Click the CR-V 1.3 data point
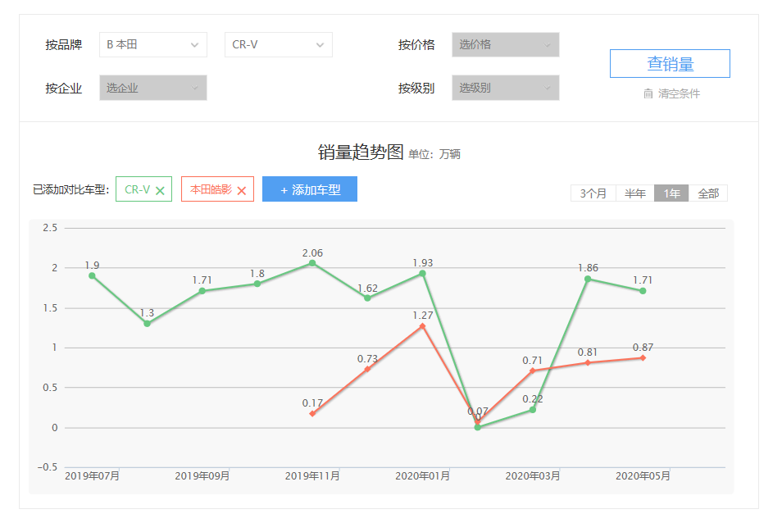 [147, 324]
